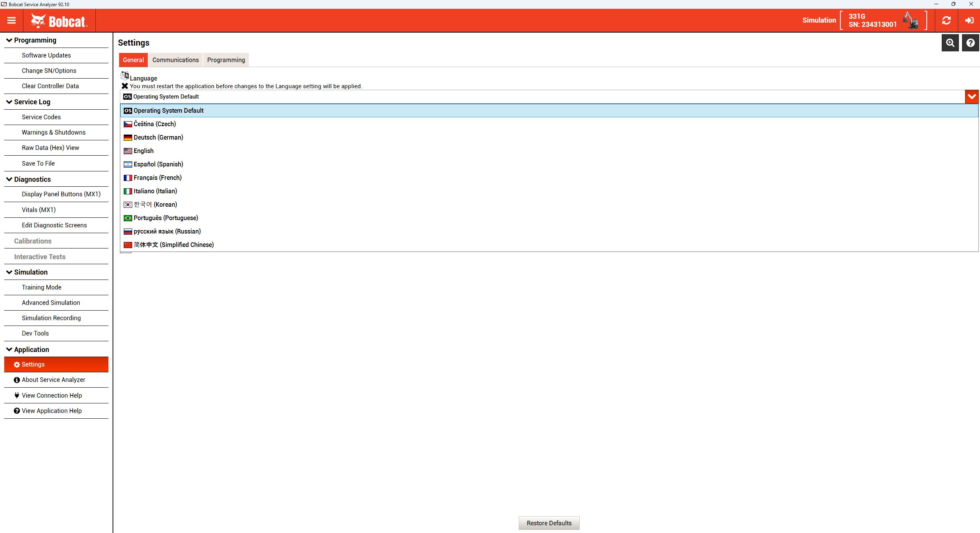The height and width of the screenshot is (533, 980).
Task: Click the refresh connection icon
Action: [x=946, y=20]
